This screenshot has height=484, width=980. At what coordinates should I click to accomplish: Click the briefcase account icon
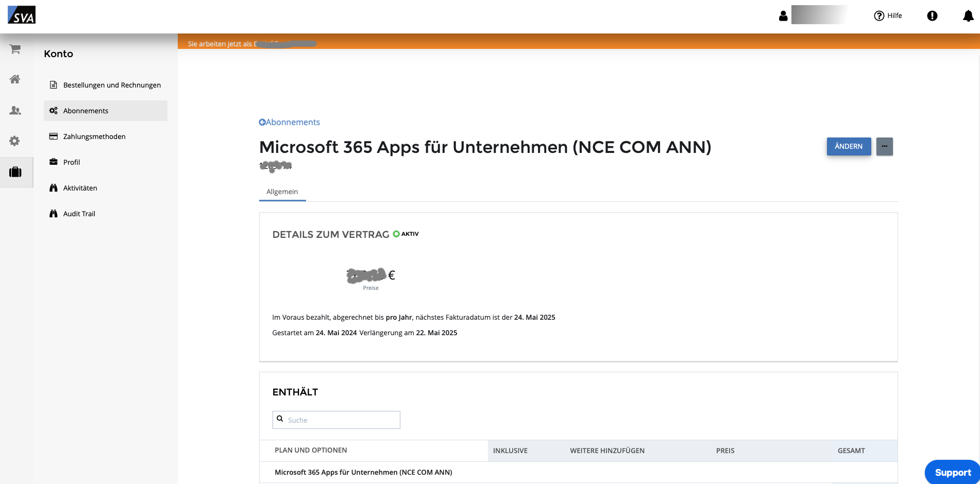[x=15, y=172]
